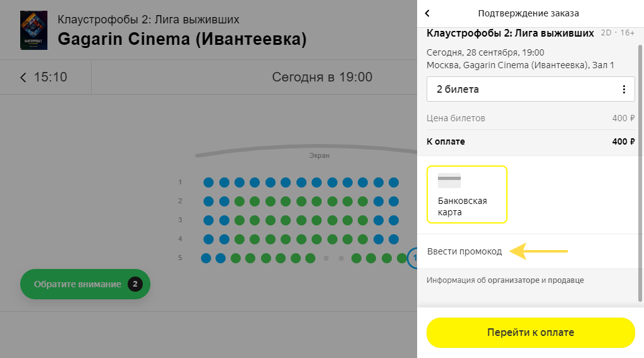Pick the first green seat in row 2
644x358 pixels.
pos(240,201)
